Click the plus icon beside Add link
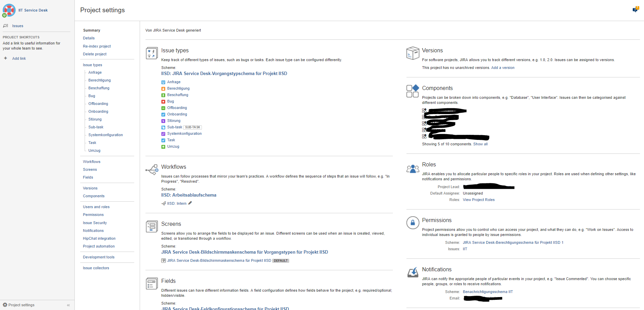644x310 pixels. (5, 58)
